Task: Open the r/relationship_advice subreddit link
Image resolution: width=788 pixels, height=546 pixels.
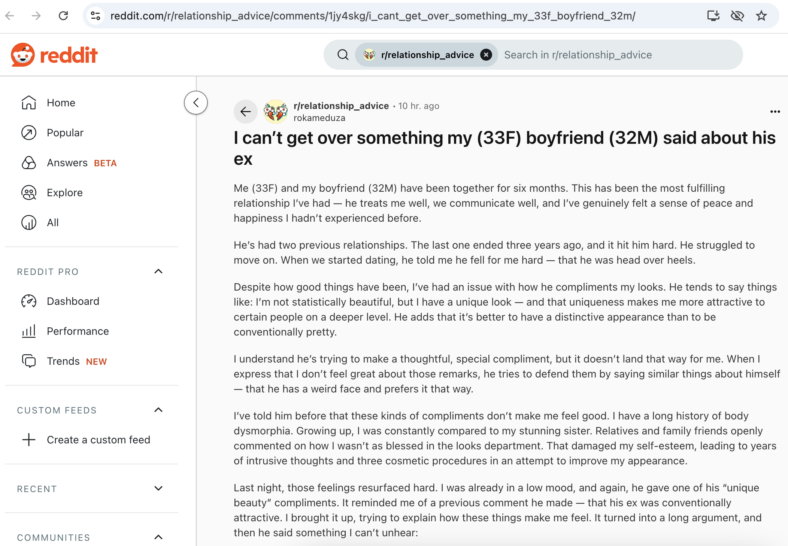Action: pos(341,106)
